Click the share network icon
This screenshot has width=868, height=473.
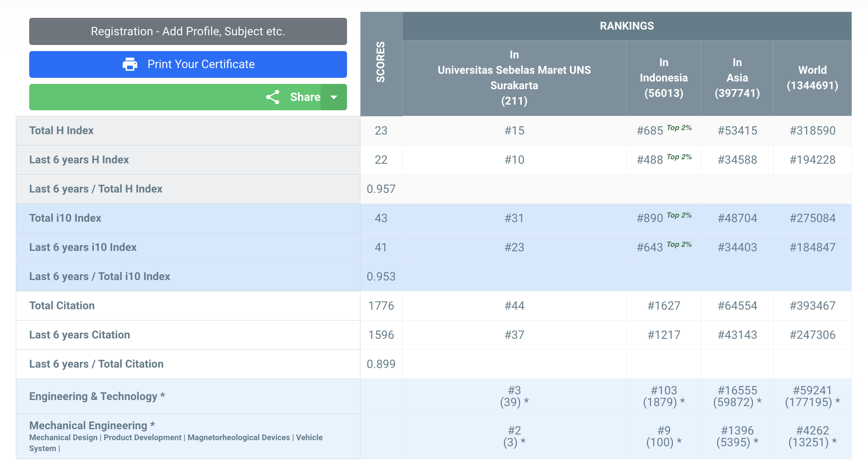[273, 97]
